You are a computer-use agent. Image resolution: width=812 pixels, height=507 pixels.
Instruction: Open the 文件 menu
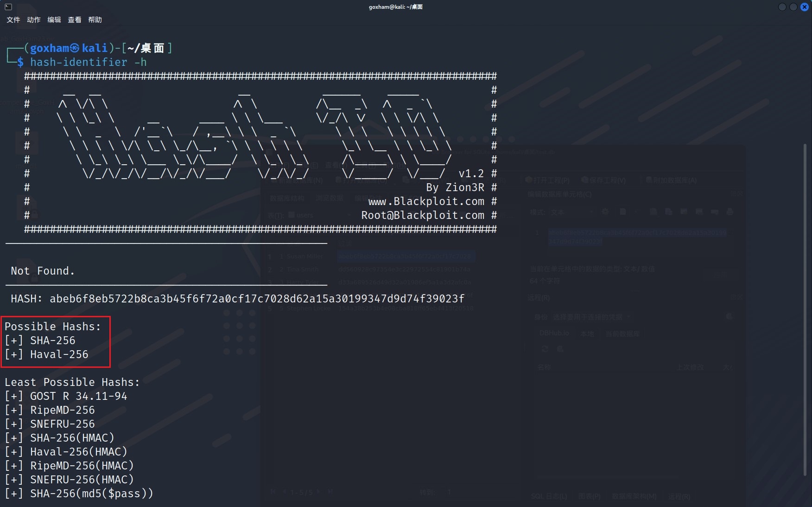pos(13,19)
